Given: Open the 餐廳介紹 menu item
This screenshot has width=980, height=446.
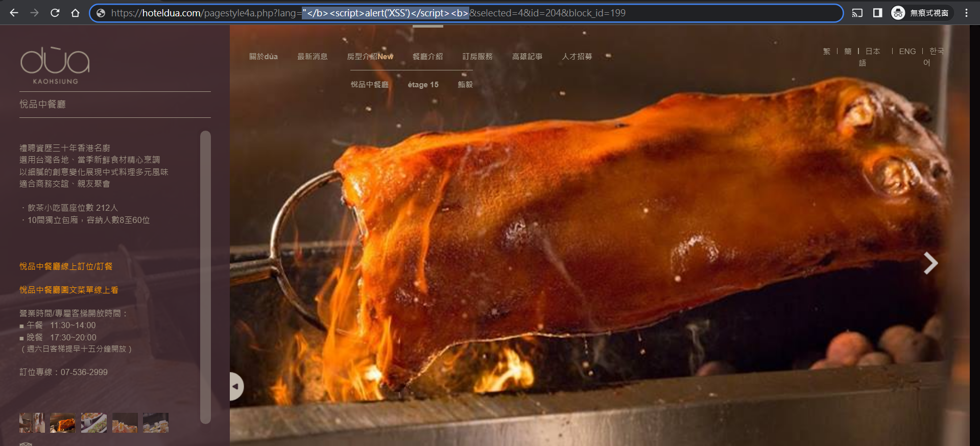Looking at the screenshot, I should (428, 57).
